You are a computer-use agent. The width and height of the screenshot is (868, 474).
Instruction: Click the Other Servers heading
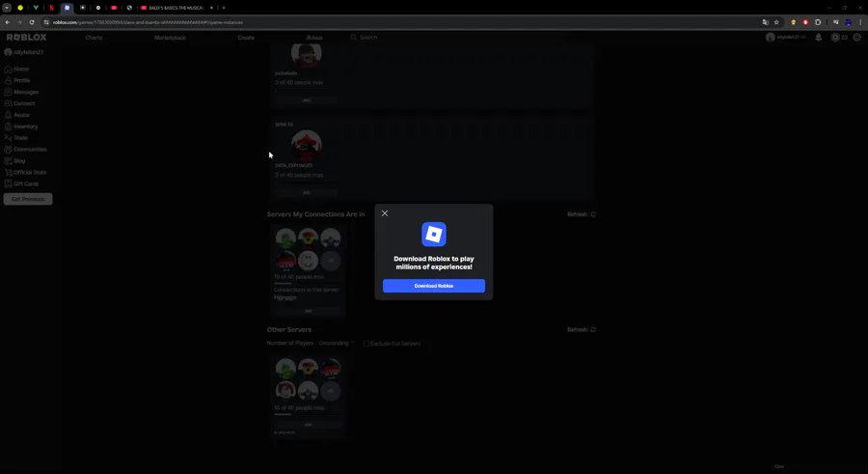point(289,329)
